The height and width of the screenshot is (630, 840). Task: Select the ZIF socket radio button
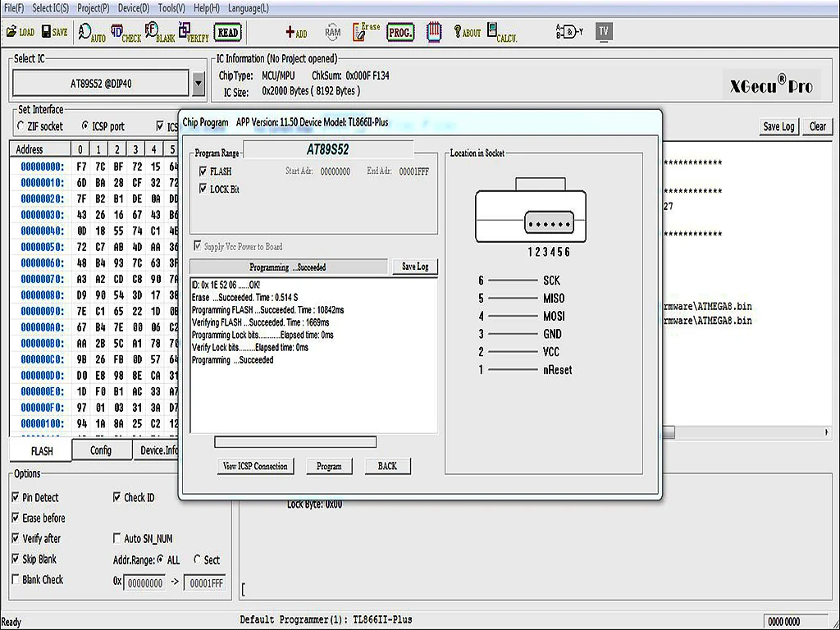point(21,126)
